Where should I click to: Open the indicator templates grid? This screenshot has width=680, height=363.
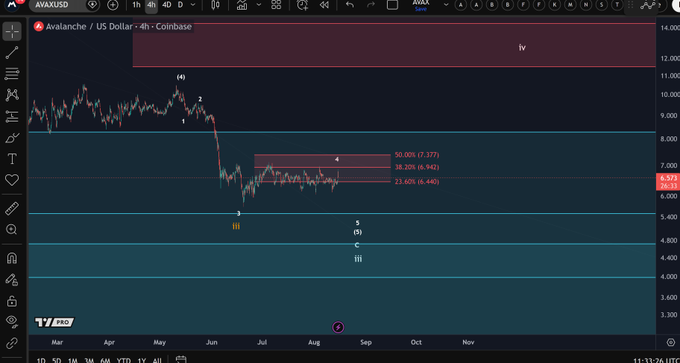(x=276, y=5)
